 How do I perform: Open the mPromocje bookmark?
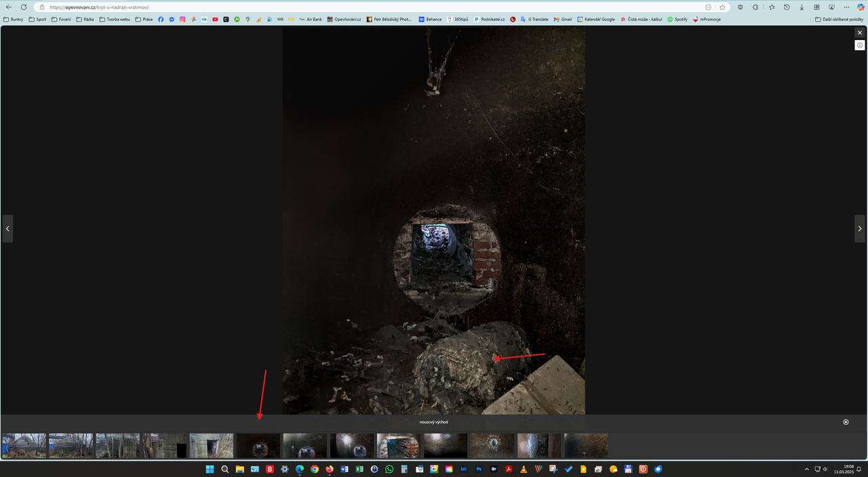706,19
